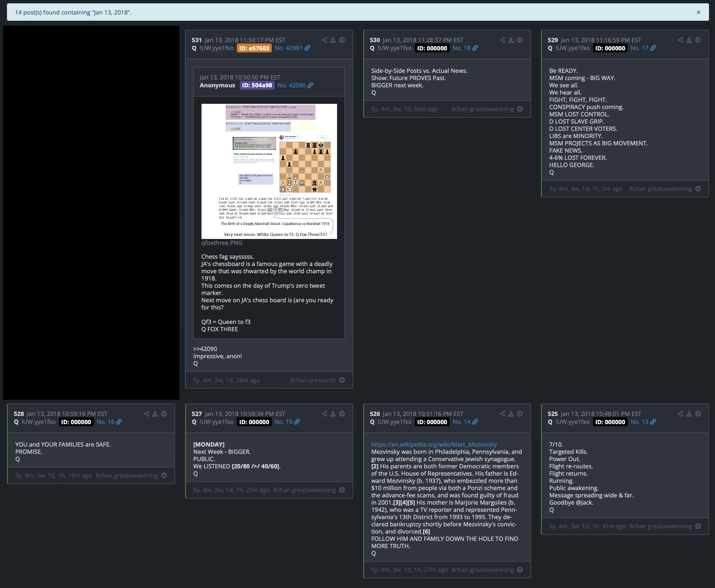Click board icon in post 526 footer
The width and height of the screenshot is (715, 588).
[520, 570]
